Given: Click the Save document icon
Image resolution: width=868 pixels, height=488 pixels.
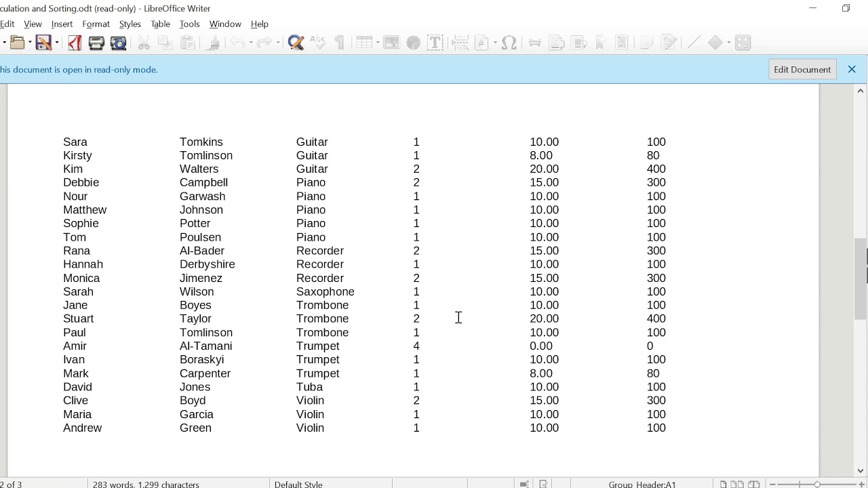Looking at the screenshot, I should click(43, 43).
